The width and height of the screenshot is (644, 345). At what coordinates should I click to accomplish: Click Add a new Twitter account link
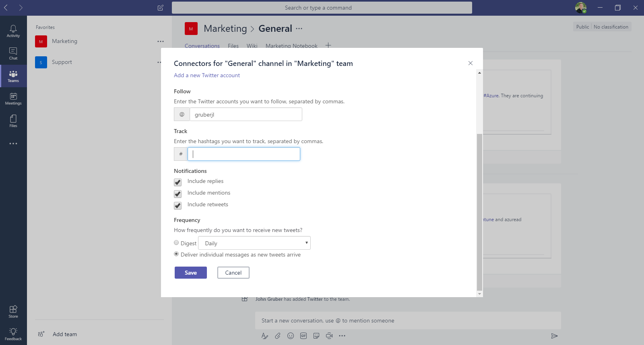pyautogui.click(x=207, y=75)
